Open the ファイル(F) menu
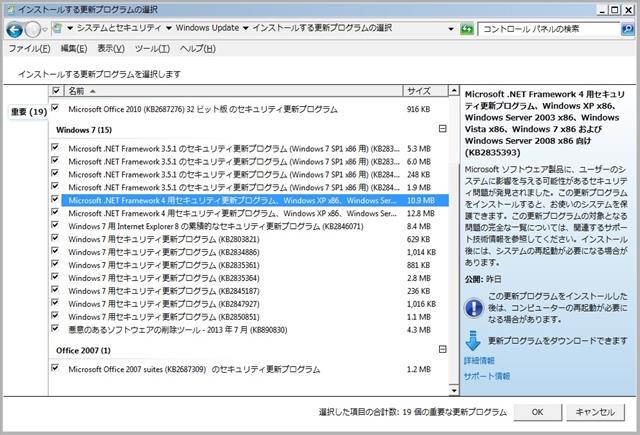 pos(29,49)
